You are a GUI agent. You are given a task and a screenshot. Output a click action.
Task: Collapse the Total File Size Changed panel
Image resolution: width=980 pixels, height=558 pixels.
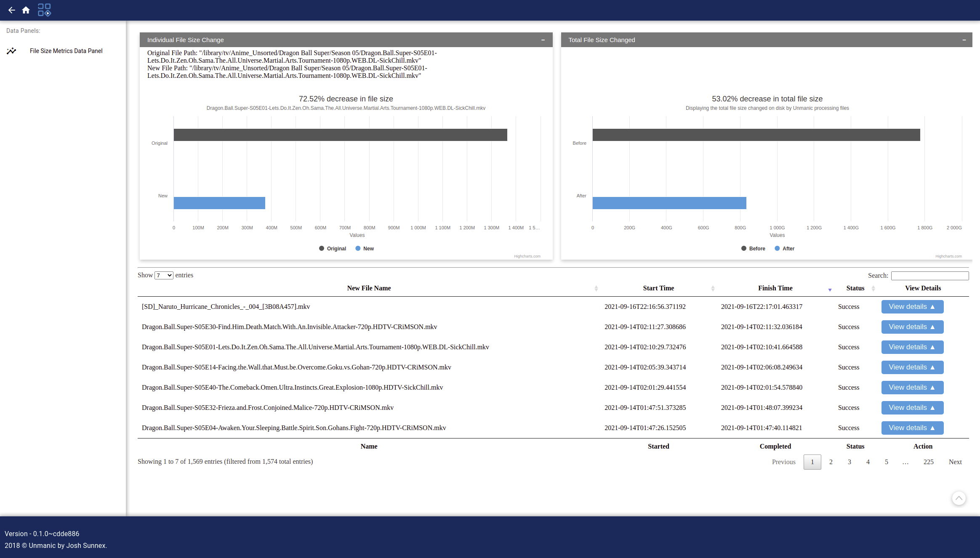click(964, 40)
